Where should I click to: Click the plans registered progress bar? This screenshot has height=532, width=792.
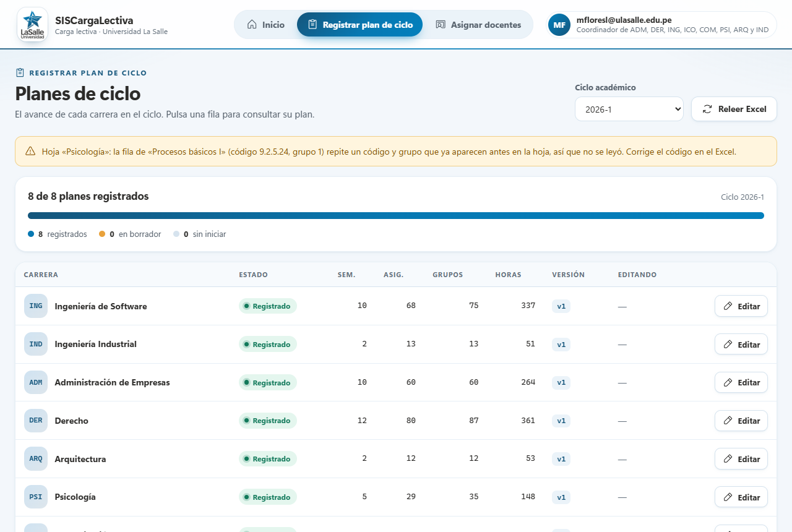coord(396,216)
